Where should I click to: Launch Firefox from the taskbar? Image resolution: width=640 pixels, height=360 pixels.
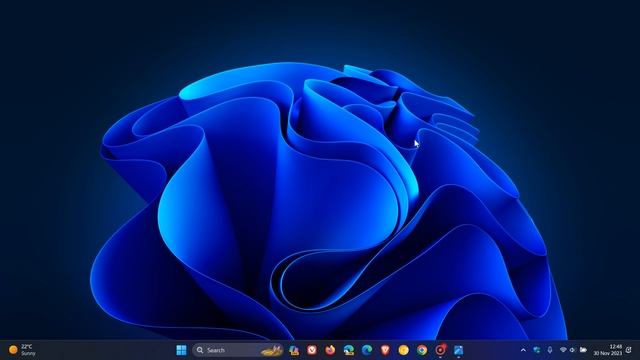(330, 350)
